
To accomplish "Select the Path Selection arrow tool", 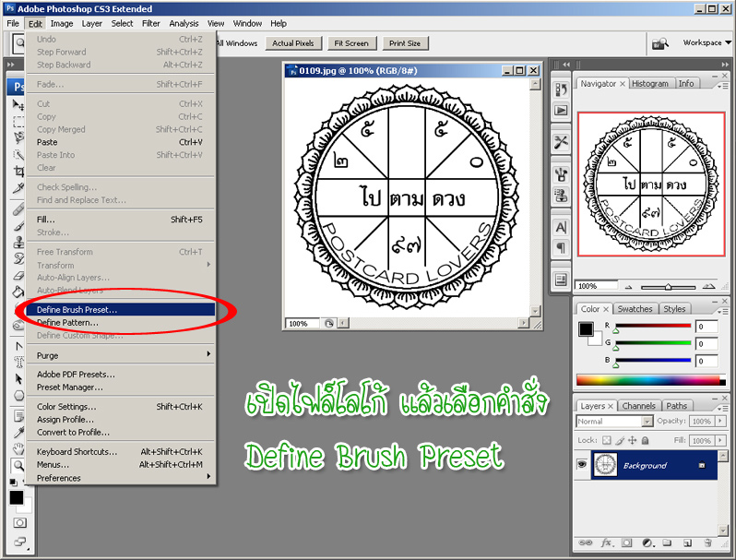I will pos(18,378).
